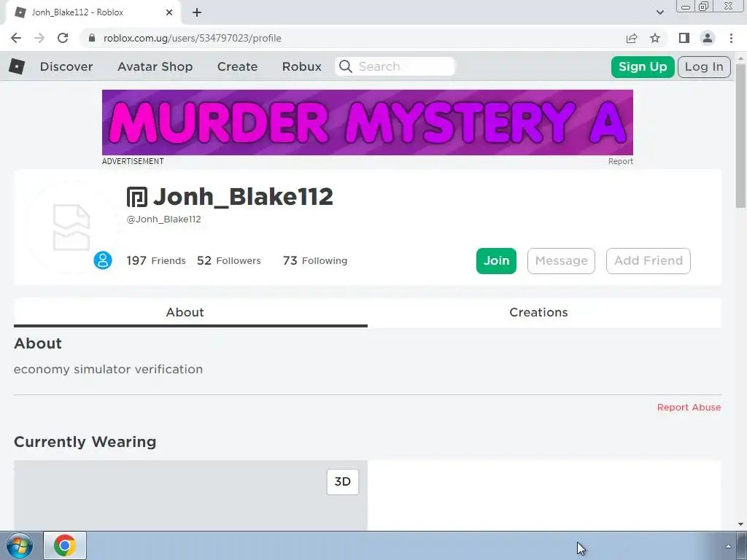Click the padlock site info icon
Screen dimensions: 747x560
coord(93,38)
